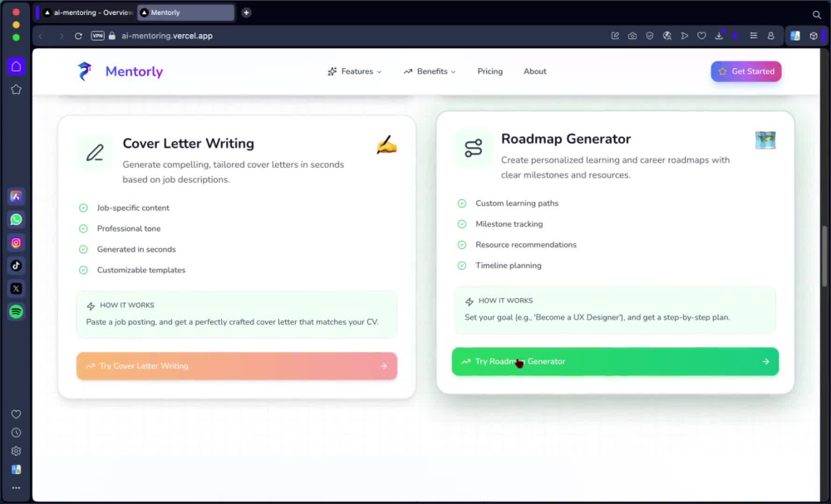
Task: Go forward to next page
Action: (x=61, y=36)
